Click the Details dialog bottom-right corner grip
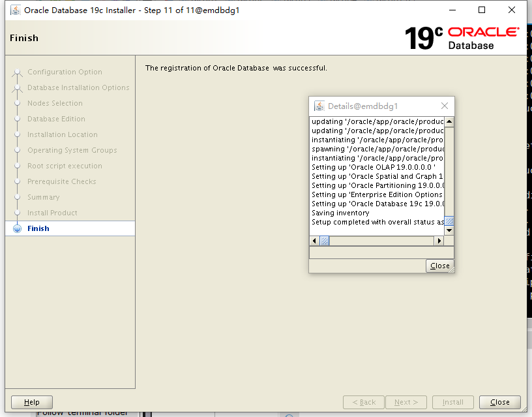Viewport: 532px width, 417px height. 452,270
